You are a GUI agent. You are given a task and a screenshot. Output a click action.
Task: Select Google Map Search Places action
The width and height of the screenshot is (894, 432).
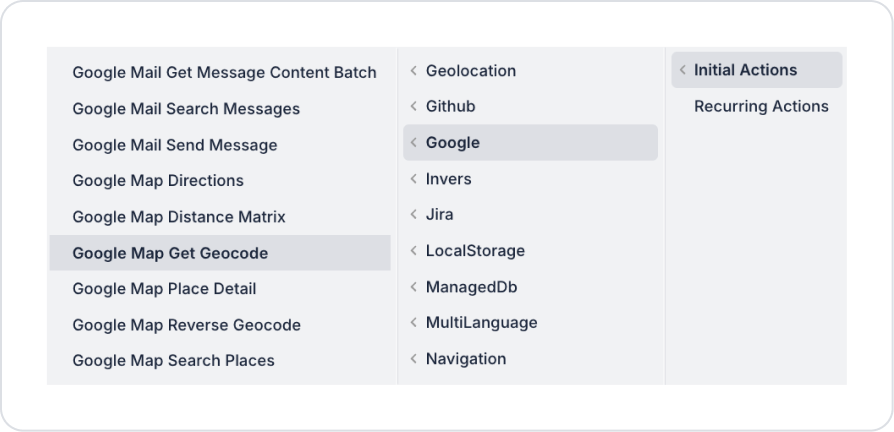coord(173,361)
